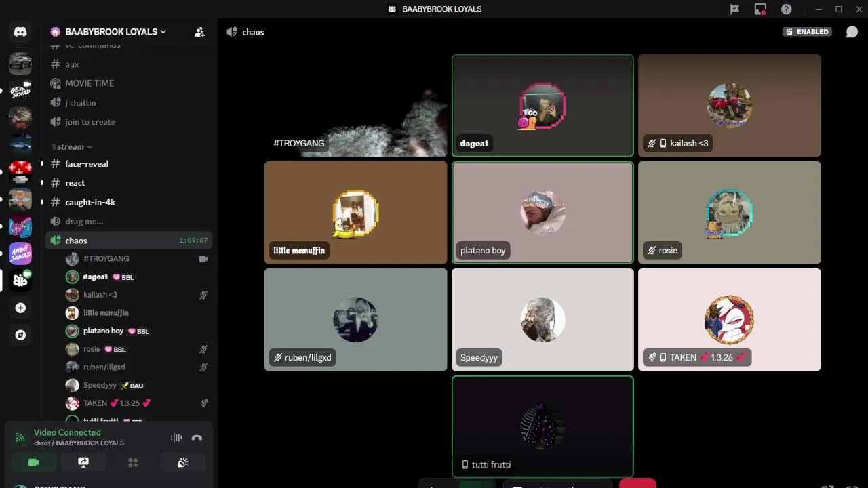Image resolution: width=868 pixels, height=488 pixels.
Task: Focus the little mcmuffin video tile
Action: pyautogui.click(x=356, y=213)
